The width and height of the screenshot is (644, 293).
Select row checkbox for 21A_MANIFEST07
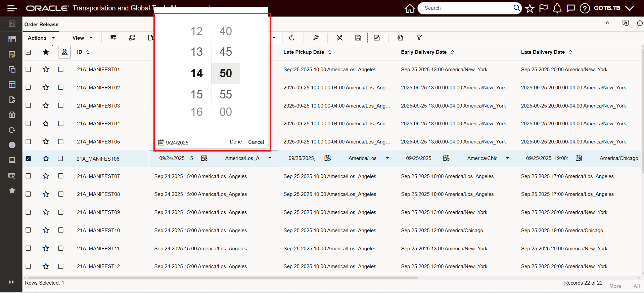(x=28, y=176)
